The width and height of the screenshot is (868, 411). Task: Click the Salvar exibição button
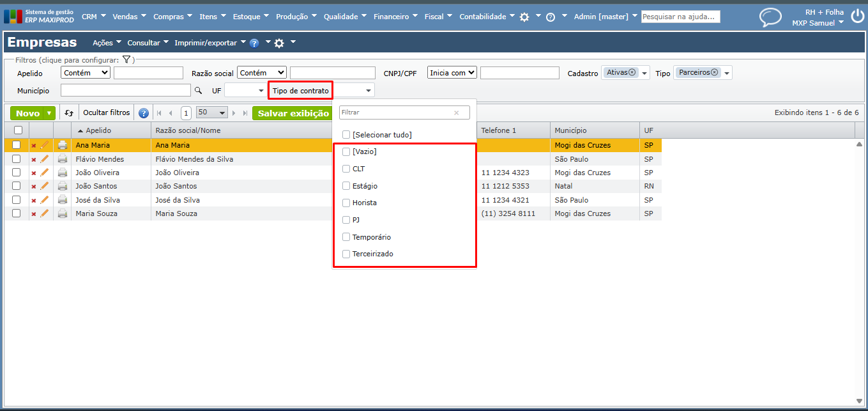click(293, 113)
